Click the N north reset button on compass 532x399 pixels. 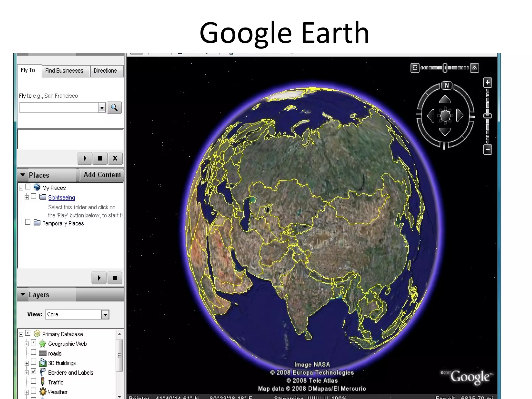tap(447, 85)
